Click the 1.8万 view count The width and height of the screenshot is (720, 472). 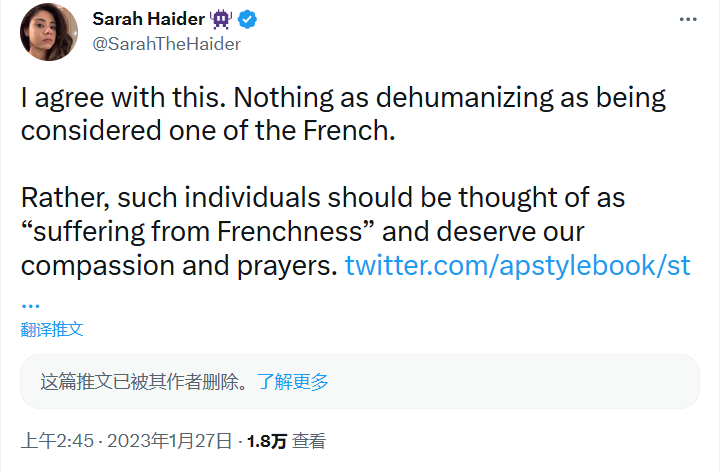click(267, 440)
